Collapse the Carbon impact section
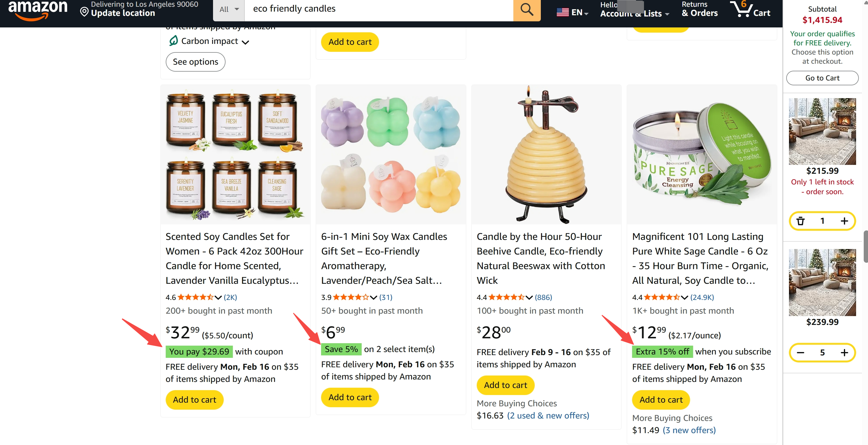 coord(246,42)
